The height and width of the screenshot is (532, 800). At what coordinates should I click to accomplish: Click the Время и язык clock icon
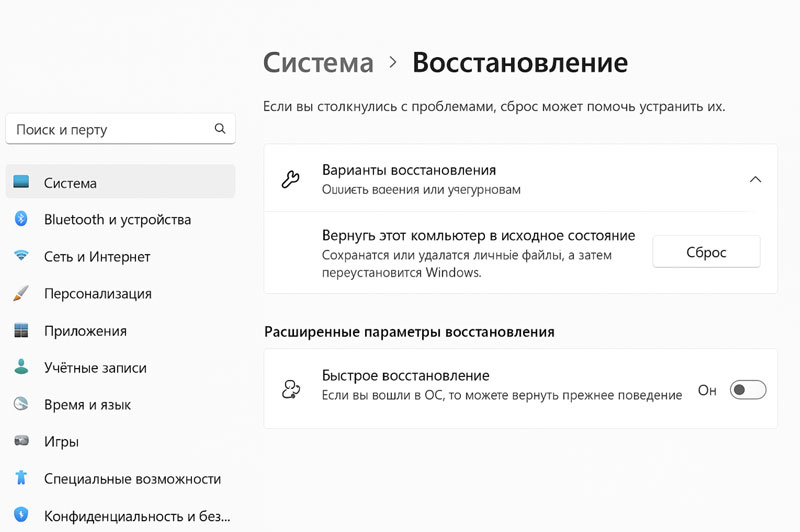21,404
